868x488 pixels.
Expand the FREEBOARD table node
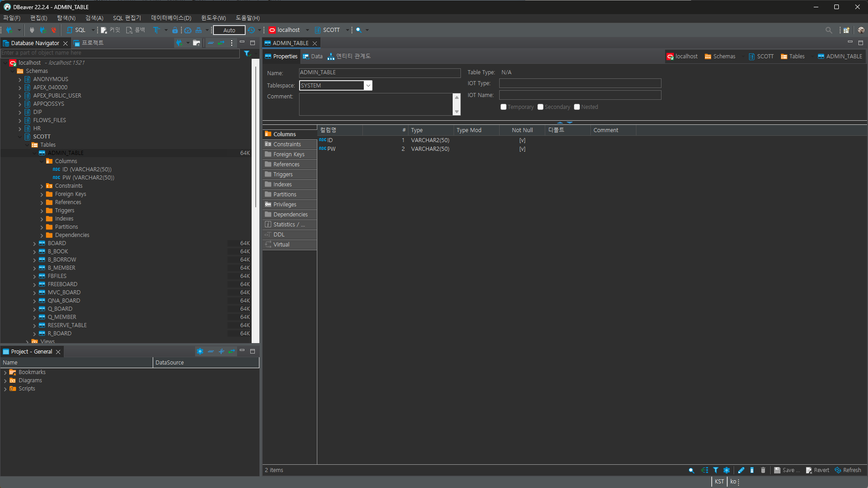coord(35,284)
